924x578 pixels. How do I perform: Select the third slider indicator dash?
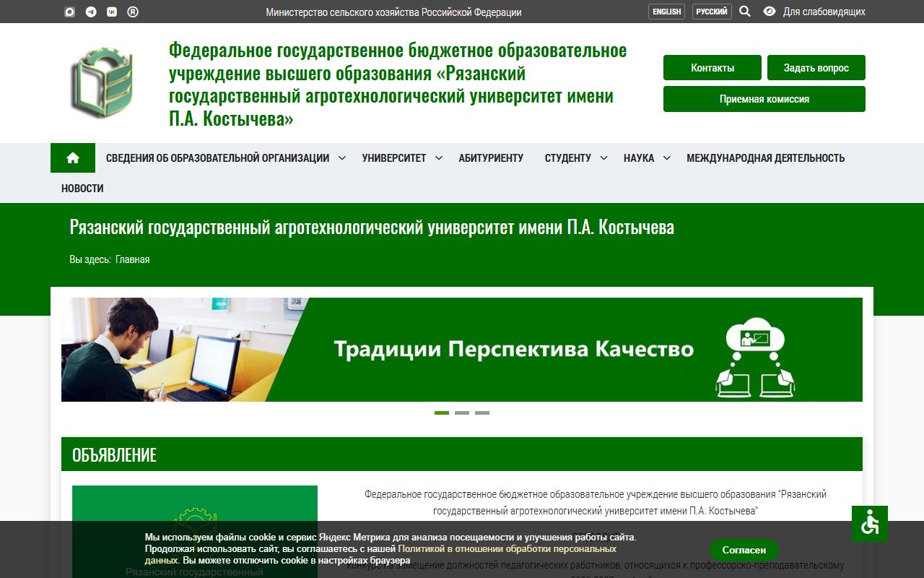coord(482,413)
